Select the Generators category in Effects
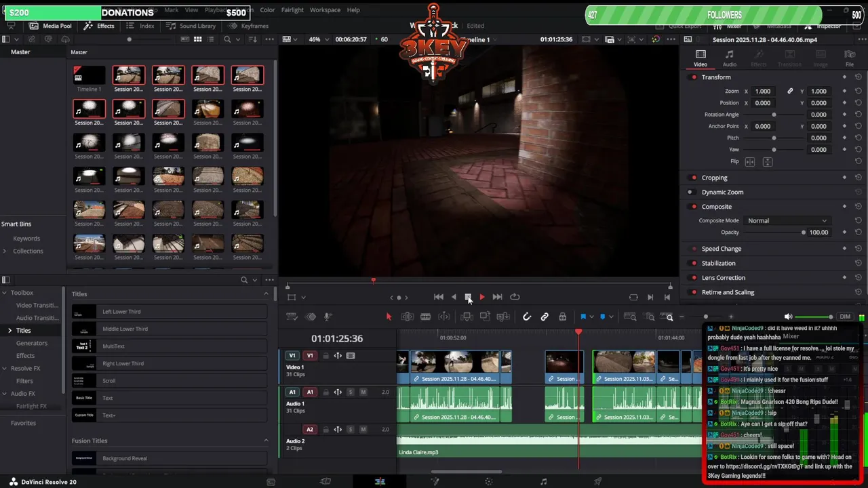 point(32,343)
